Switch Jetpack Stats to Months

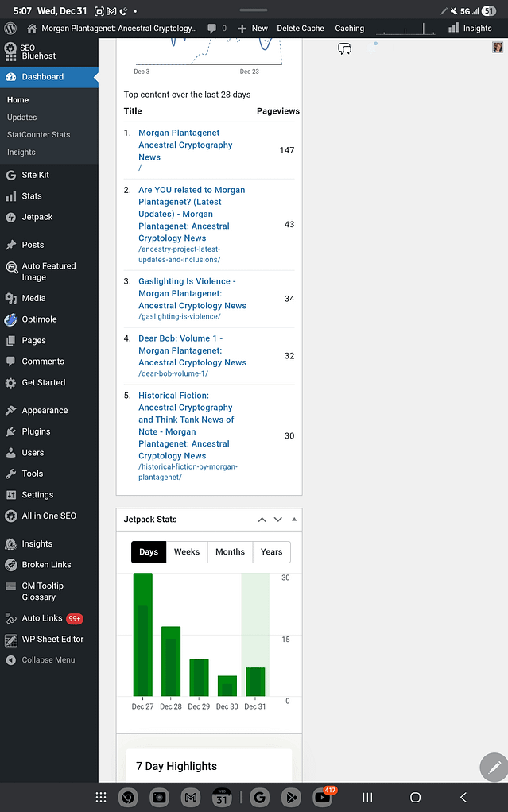click(x=230, y=552)
